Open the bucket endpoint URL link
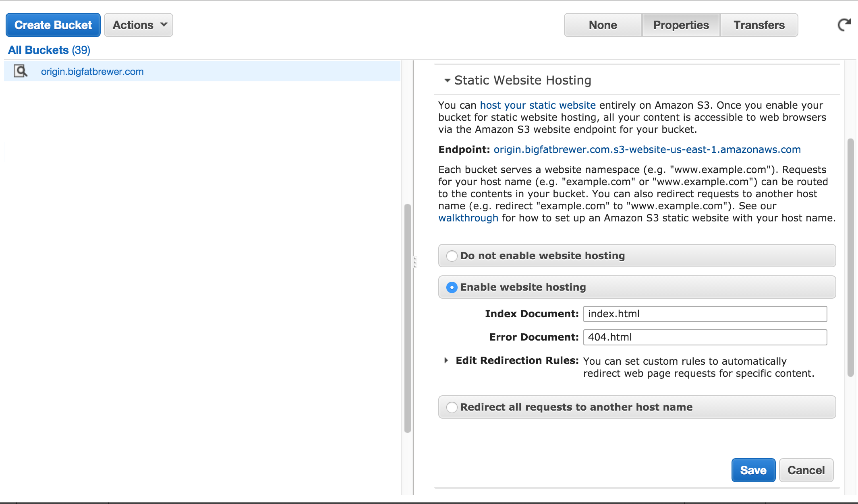 [647, 150]
